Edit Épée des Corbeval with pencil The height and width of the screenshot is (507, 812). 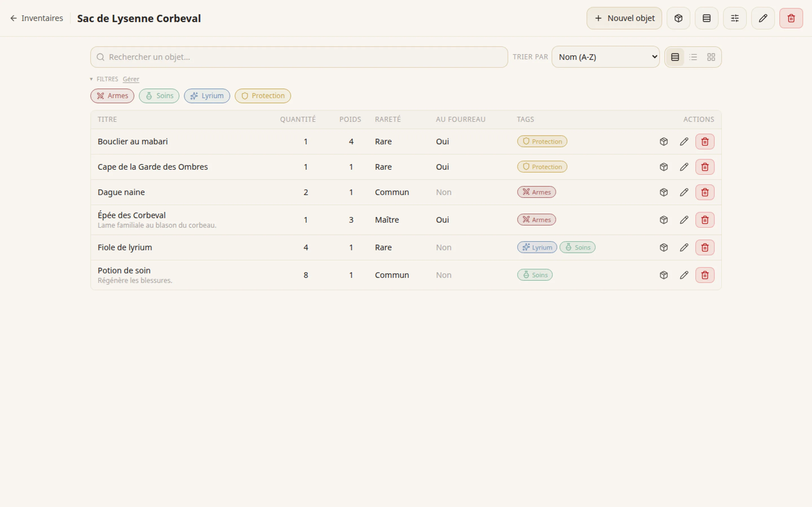click(x=684, y=220)
